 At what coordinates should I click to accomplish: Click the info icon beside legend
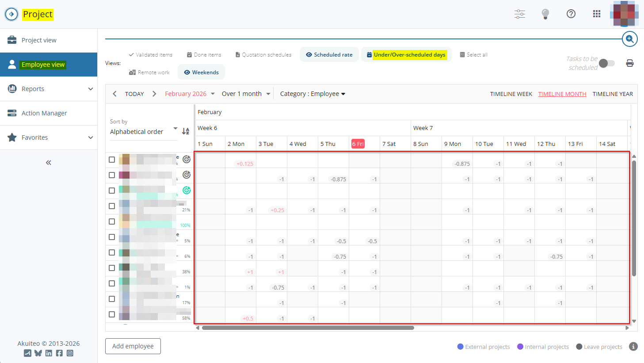click(633, 347)
